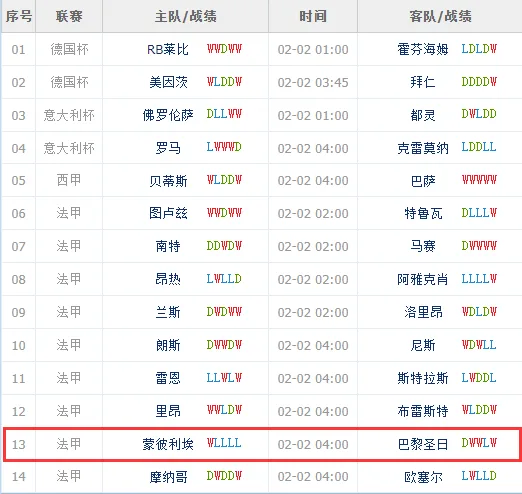522x494 pixels.
Task: Click sequence number 01
Action: click(18, 50)
